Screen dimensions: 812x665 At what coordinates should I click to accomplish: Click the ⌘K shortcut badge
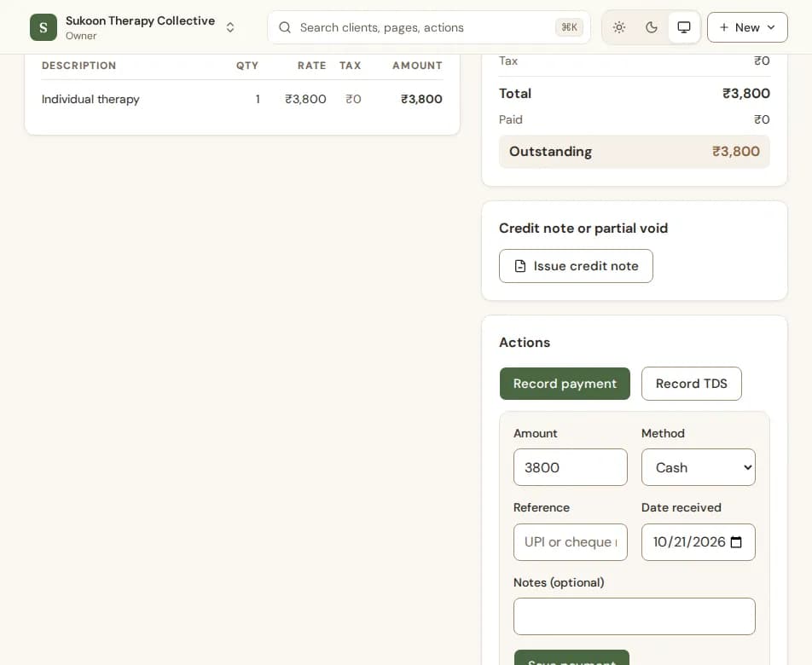569,27
